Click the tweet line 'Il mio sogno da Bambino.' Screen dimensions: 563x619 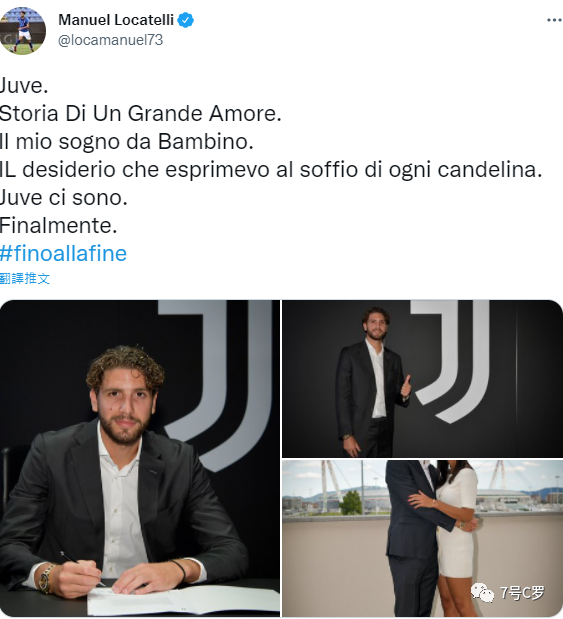click(x=127, y=142)
